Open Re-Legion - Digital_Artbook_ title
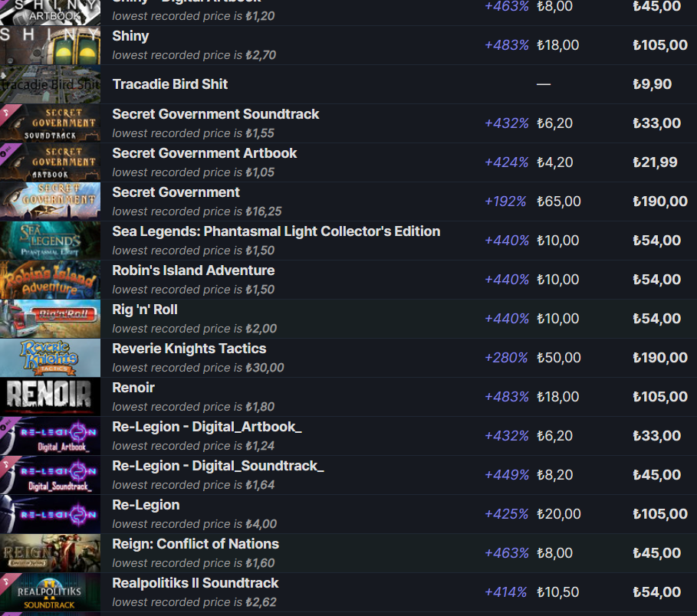 [207, 427]
